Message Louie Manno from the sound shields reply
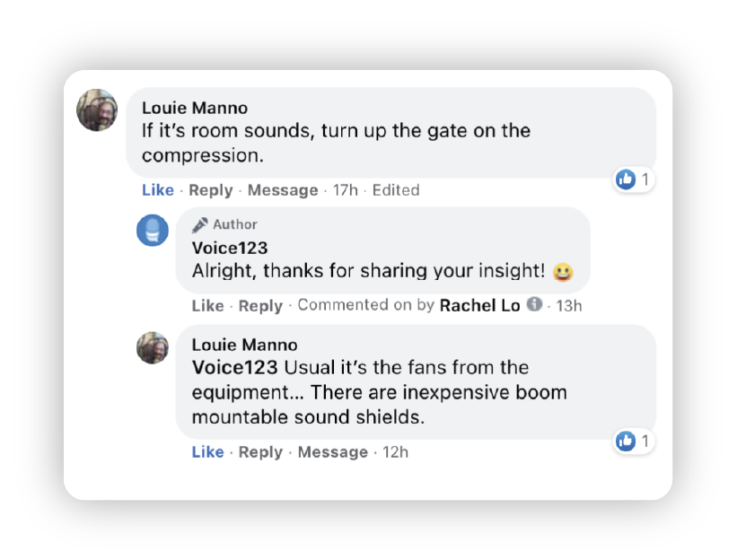Image resolution: width=737 pixels, height=560 pixels. tap(332, 452)
